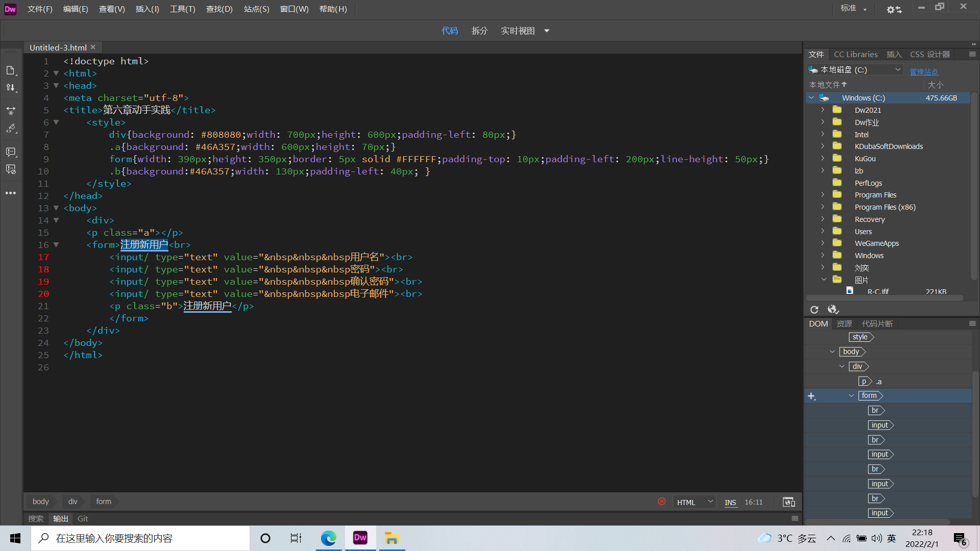Open the real-time preview icon in status bar
The width and height of the screenshot is (980, 551).
click(789, 502)
